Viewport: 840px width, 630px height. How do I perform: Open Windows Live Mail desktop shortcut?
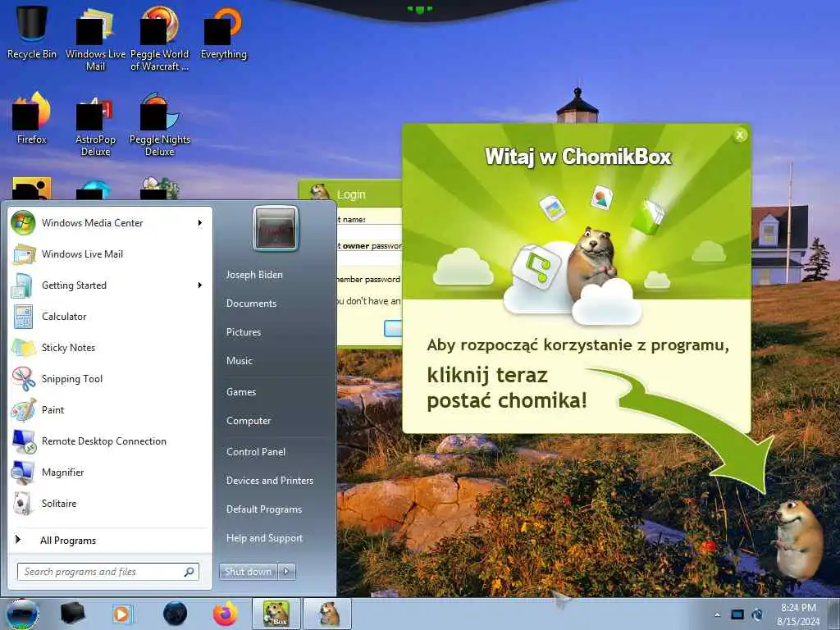95,38
